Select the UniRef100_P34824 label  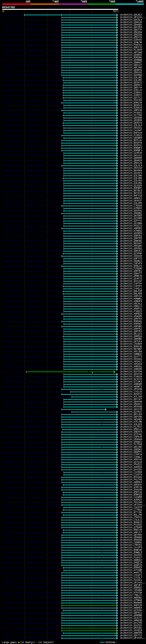tap(131, 376)
